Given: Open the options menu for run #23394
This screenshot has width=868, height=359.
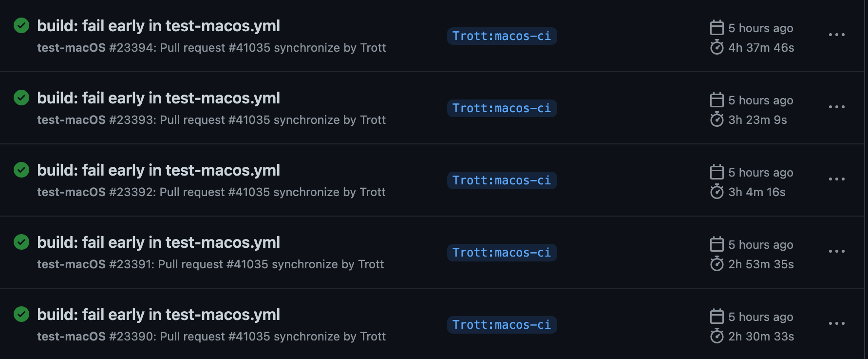Looking at the screenshot, I should [836, 35].
